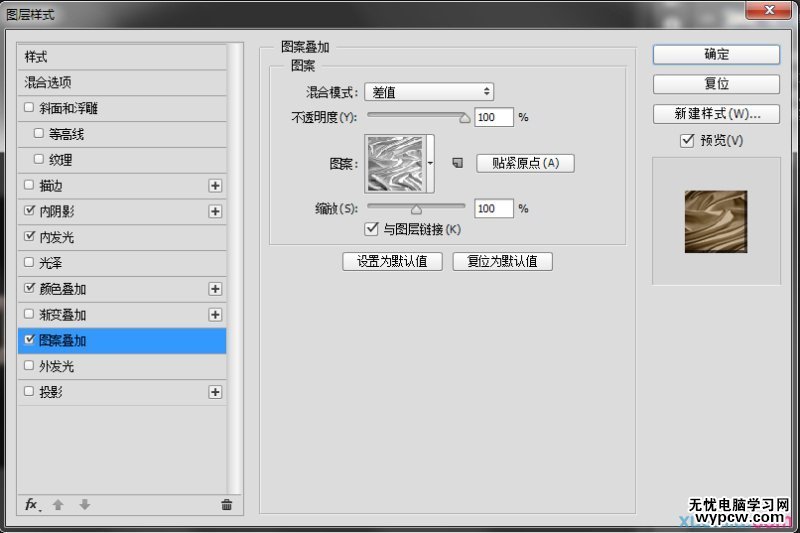Click the 贴紧原点(A) button
This screenshot has height=533, width=800.
525,163
